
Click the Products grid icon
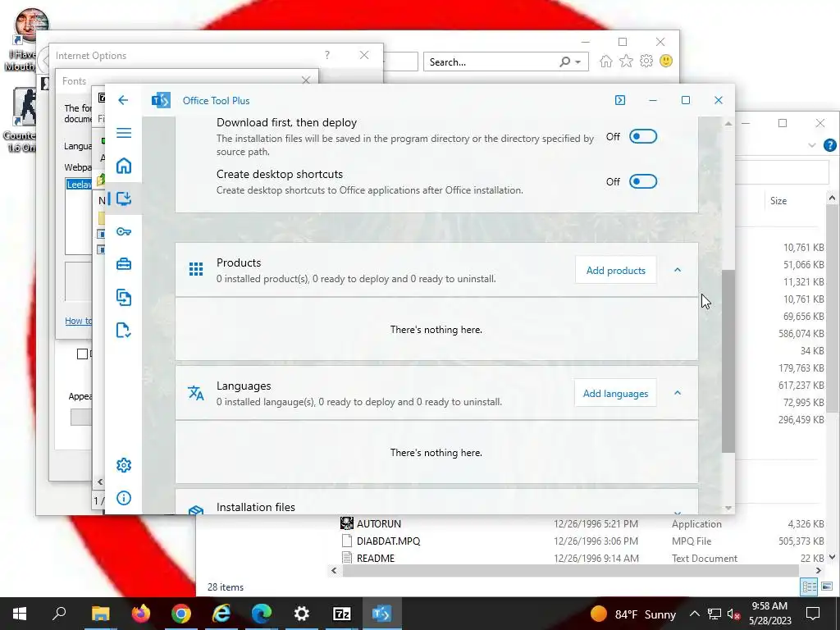pos(196,269)
